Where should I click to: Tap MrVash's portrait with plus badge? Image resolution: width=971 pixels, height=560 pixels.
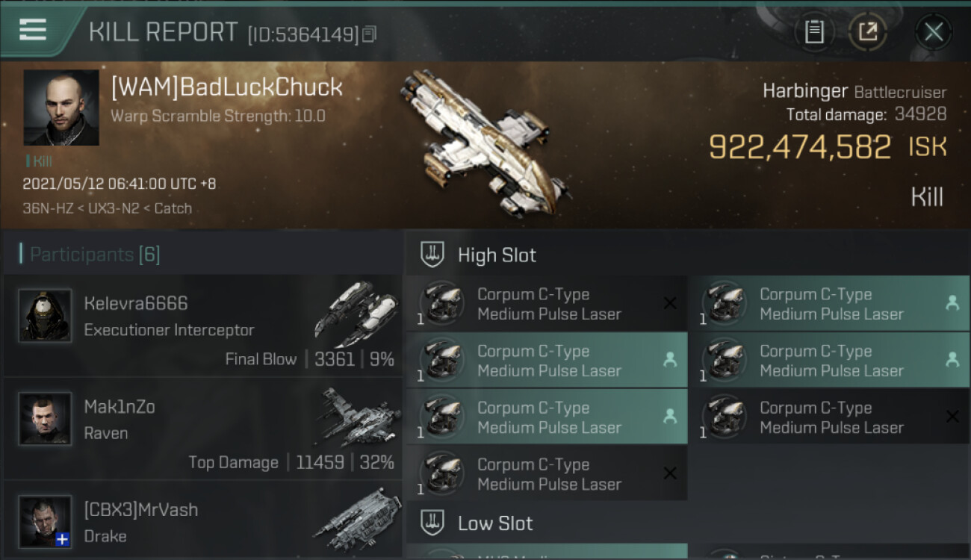click(46, 522)
